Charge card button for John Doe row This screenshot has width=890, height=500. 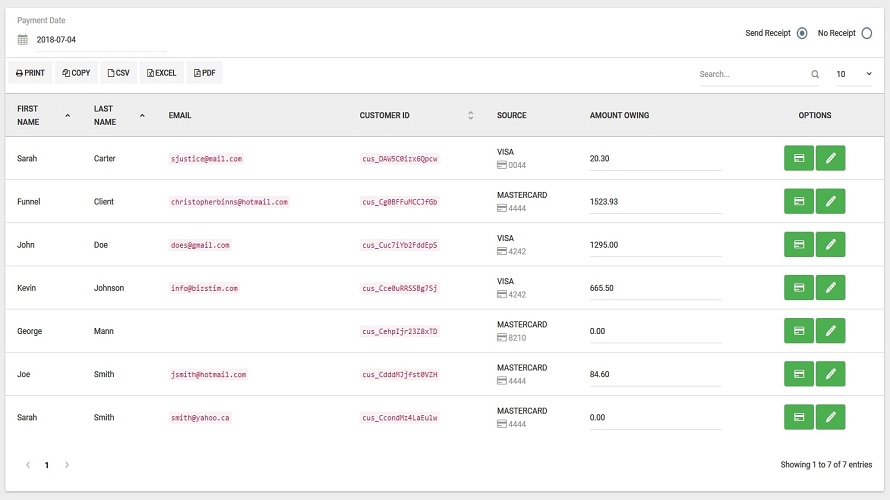tap(798, 245)
